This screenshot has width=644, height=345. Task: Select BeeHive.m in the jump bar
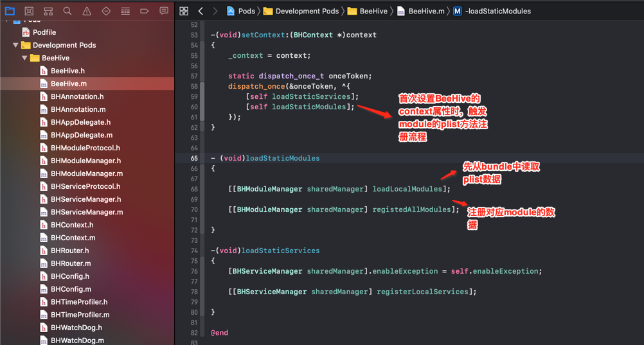click(x=421, y=11)
